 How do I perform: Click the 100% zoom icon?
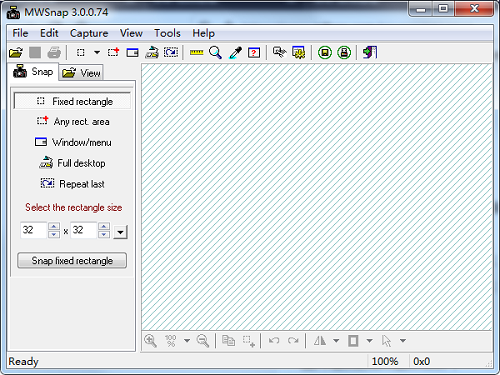point(170,341)
